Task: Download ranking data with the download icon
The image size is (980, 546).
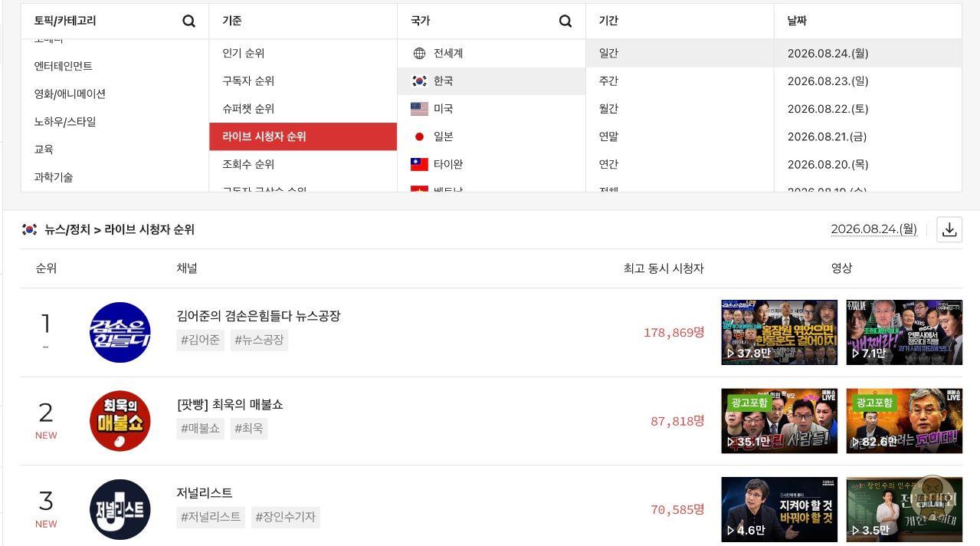Action: 949,229
